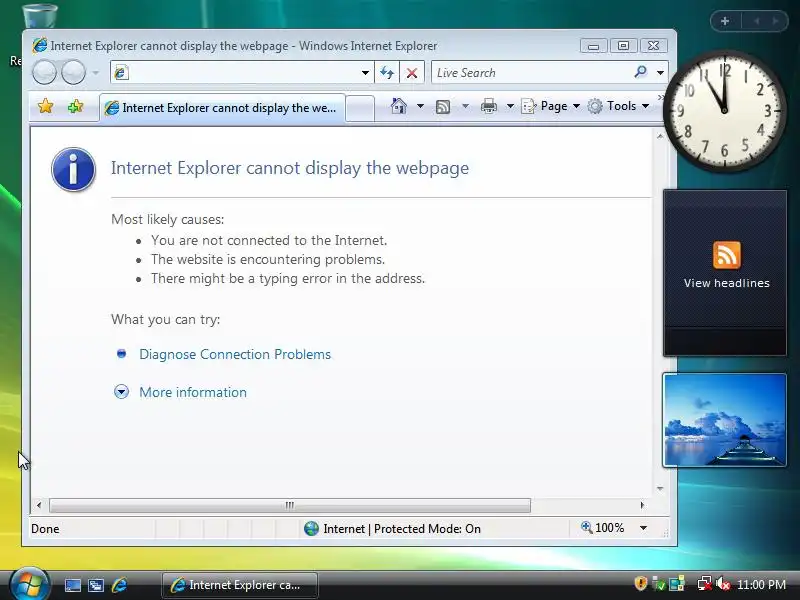Click the Windows Security shield tray icon
800x600 pixels.
(x=641, y=583)
